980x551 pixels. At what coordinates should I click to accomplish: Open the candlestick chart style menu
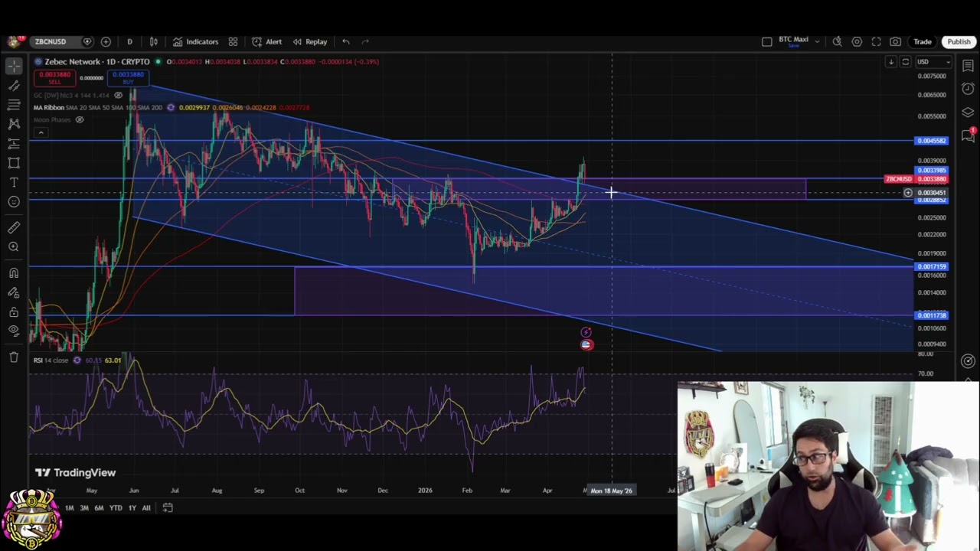tap(153, 41)
